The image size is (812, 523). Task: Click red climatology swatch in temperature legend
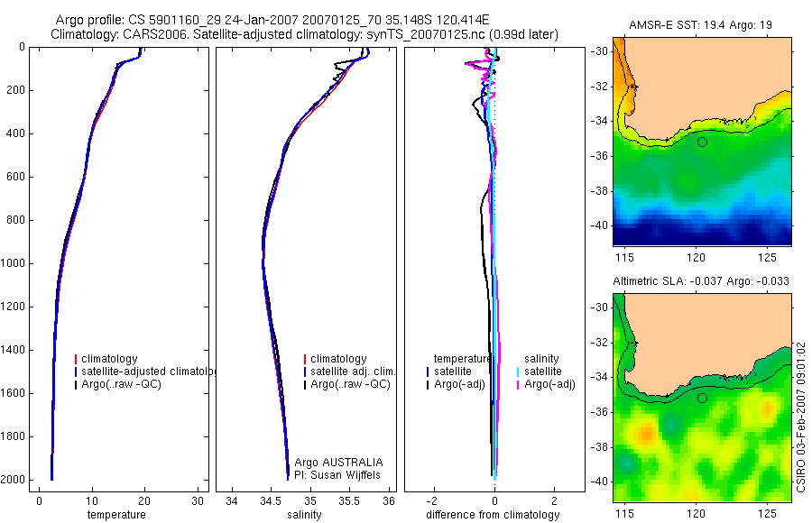pyautogui.click(x=76, y=359)
